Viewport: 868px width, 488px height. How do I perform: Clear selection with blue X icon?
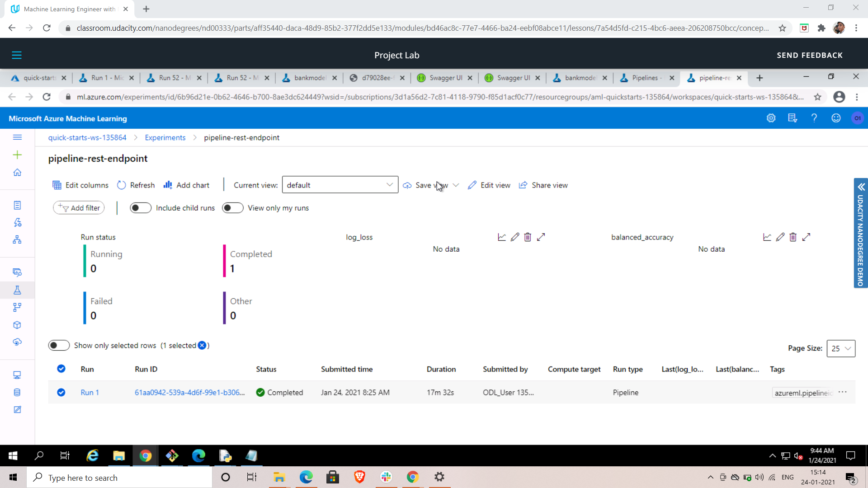pos(202,345)
